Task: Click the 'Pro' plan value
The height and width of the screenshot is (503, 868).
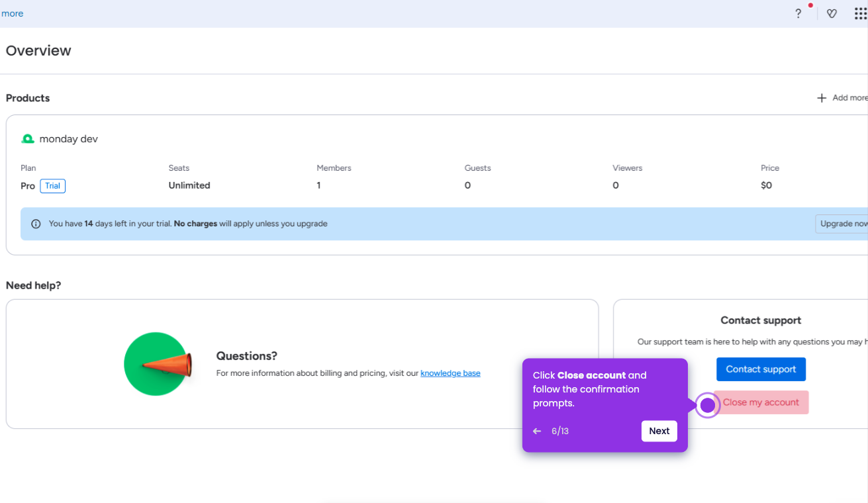Action: tap(28, 186)
